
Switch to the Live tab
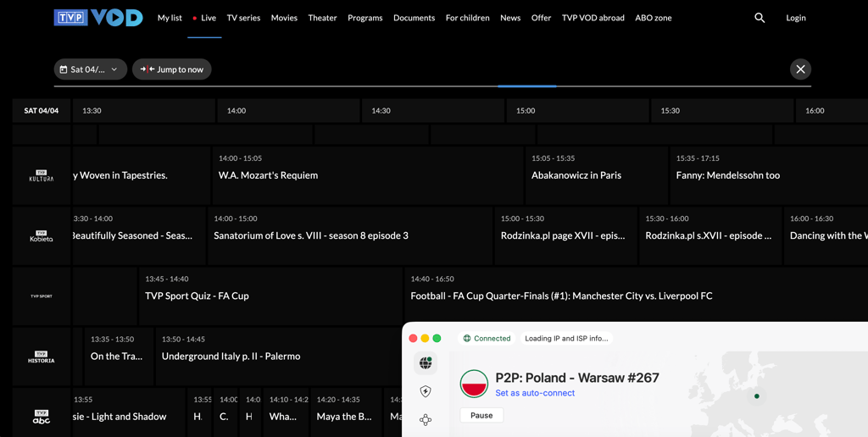coord(204,18)
